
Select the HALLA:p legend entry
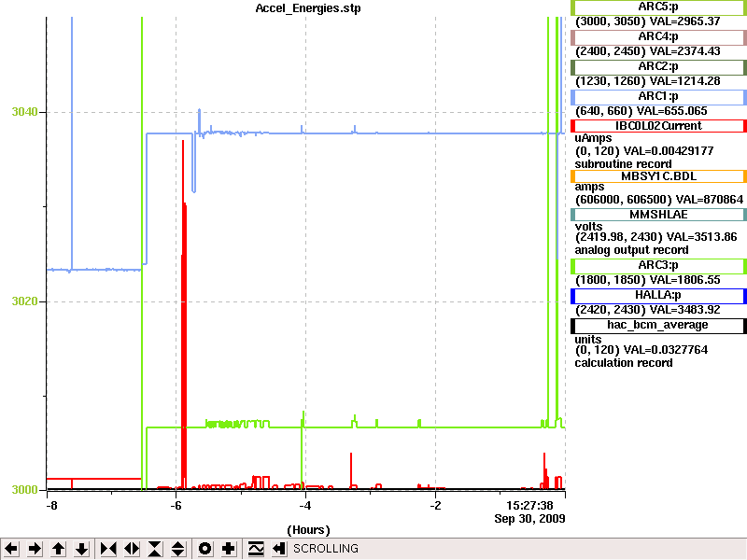(658, 296)
